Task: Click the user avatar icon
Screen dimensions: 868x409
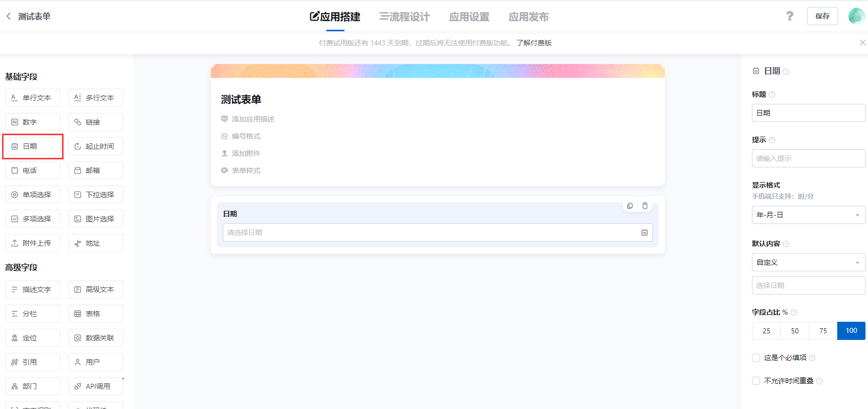Action: [x=856, y=16]
